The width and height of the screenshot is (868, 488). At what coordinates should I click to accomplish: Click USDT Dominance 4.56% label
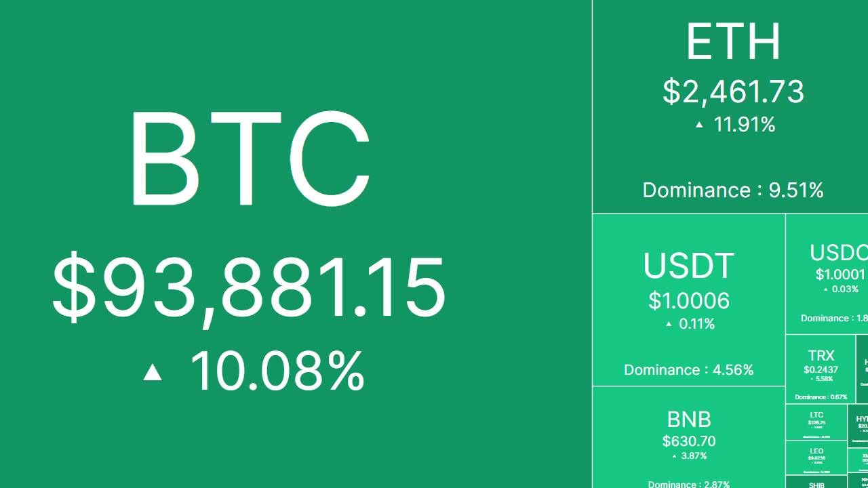point(689,370)
